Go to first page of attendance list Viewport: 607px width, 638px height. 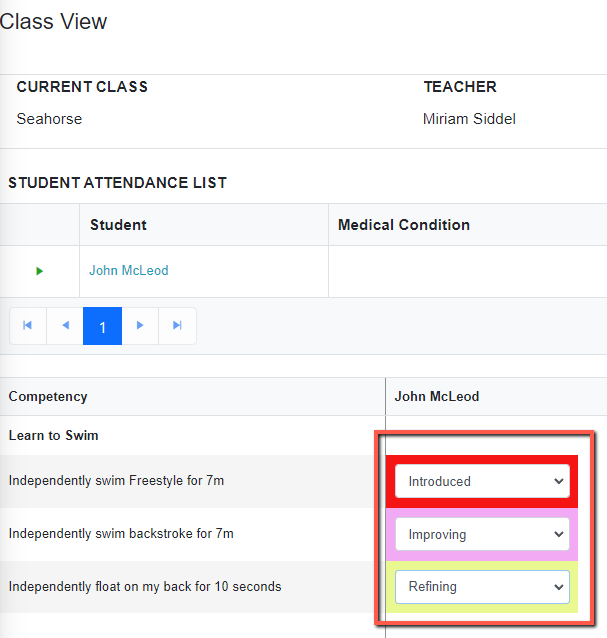click(27, 326)
